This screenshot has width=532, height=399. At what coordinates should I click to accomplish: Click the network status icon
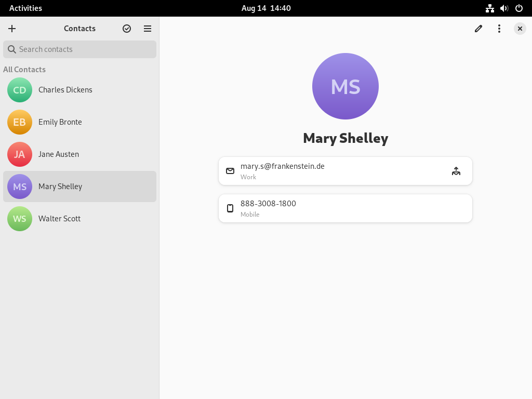click(489, 8)
